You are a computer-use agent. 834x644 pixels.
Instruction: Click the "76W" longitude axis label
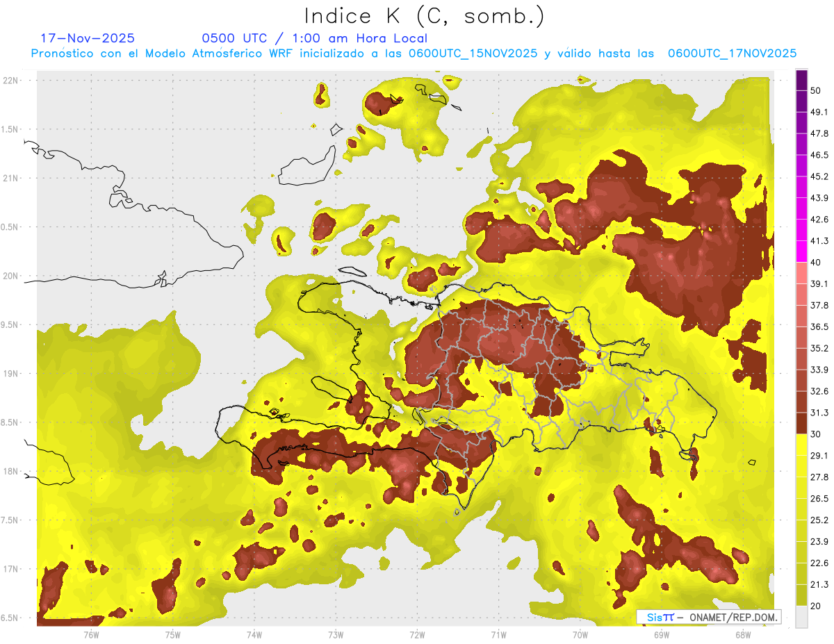[91, 634]
